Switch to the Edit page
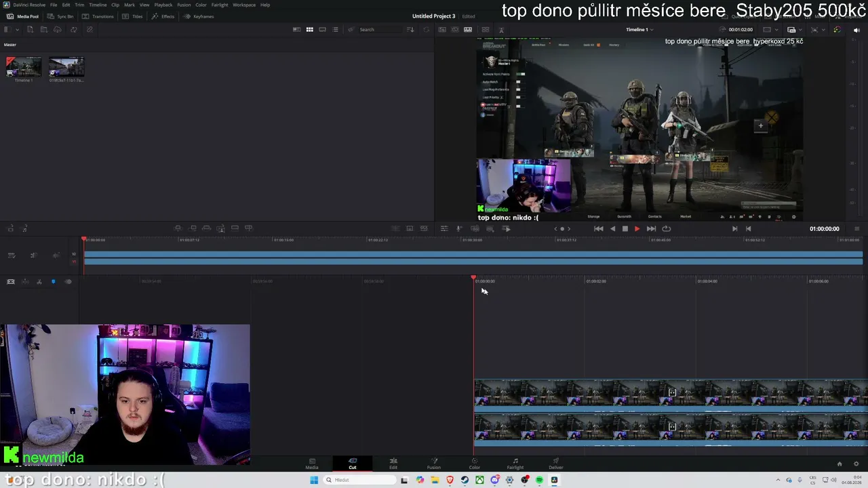This screenshot has height=488, width=868. coord(393,464)
